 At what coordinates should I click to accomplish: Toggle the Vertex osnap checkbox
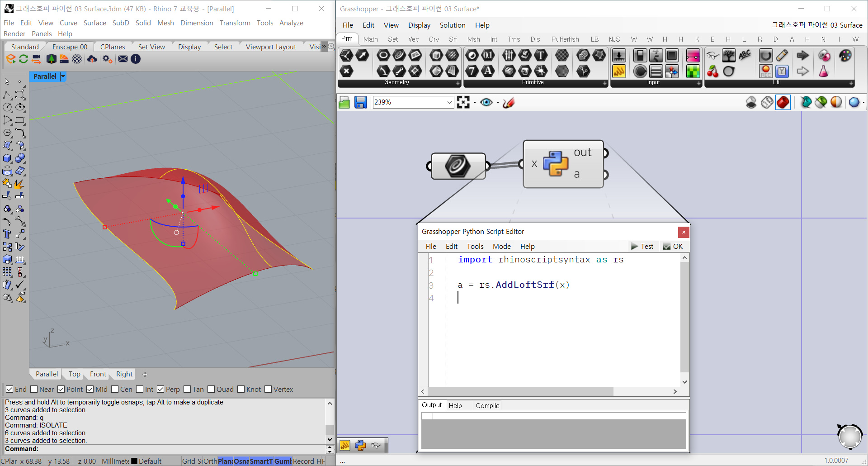268,390
